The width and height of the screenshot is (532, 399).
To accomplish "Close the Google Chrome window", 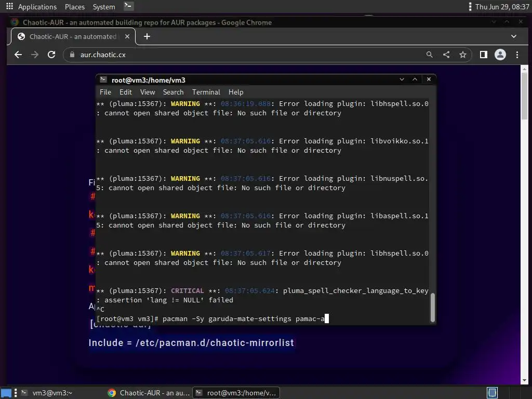I will coord(521,22).
